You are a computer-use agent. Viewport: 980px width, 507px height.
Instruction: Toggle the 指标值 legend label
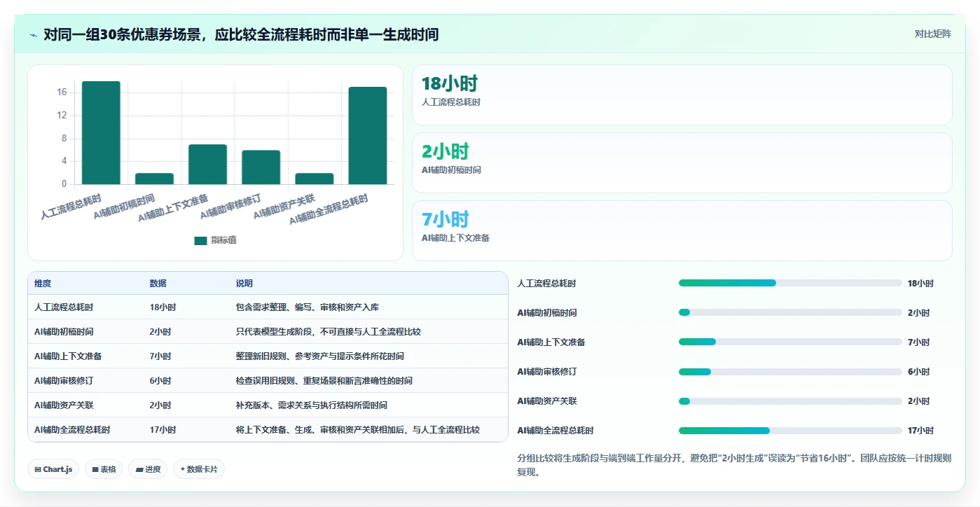[x=223, y=240]
